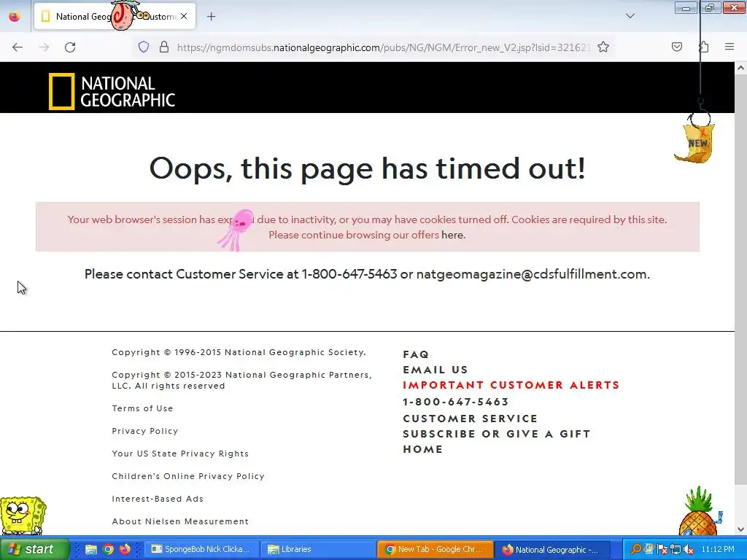
Task: Click page scrollbar up arrow
Action: (740, 68)
